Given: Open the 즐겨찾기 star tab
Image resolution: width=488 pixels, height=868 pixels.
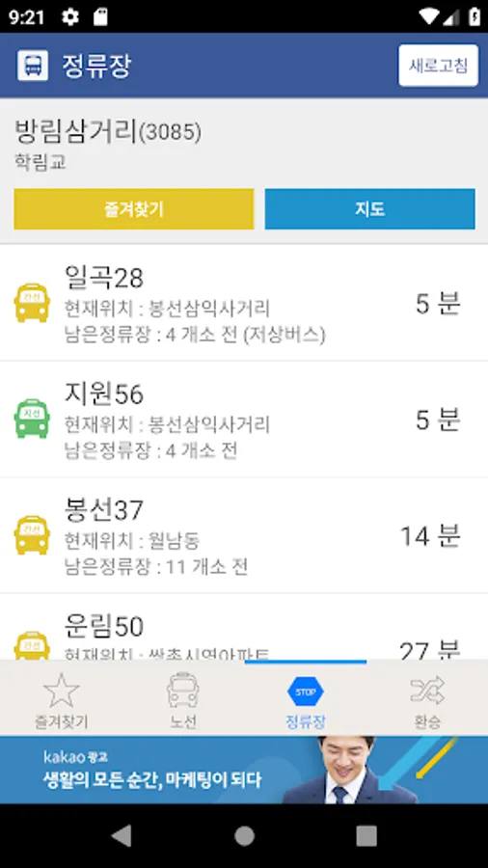Looking at the screenshot, I should tap(62, 700).
